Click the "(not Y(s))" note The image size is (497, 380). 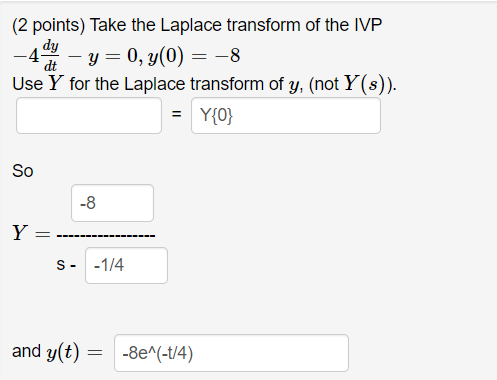coord(353,83)
